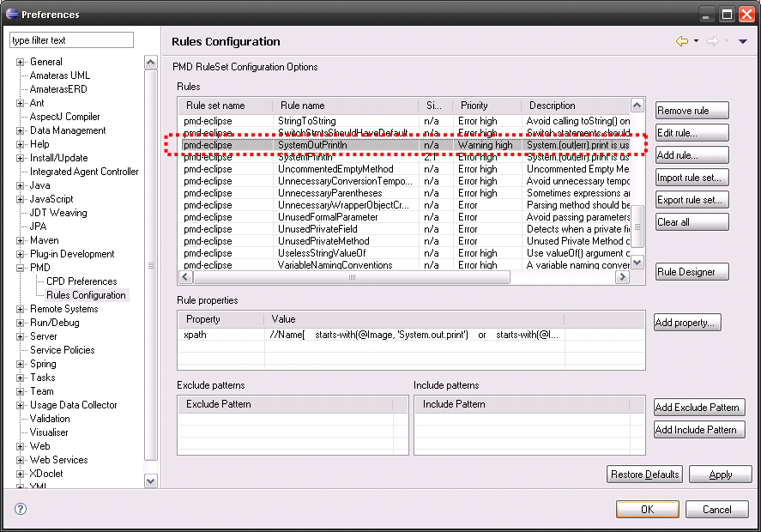The width and height of the screenshot is (761, 532).
Task: Open the view menu triangle dropdown
Action: tap(743, 41)
